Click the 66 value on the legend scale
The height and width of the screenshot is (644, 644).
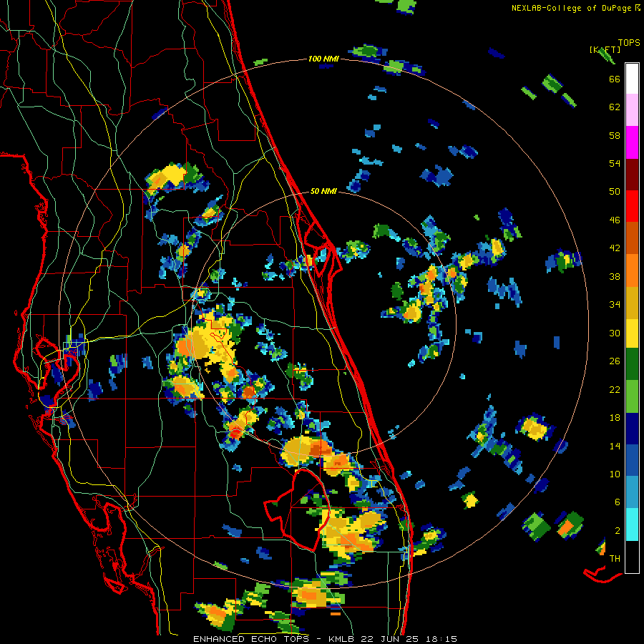coord(615,79)
